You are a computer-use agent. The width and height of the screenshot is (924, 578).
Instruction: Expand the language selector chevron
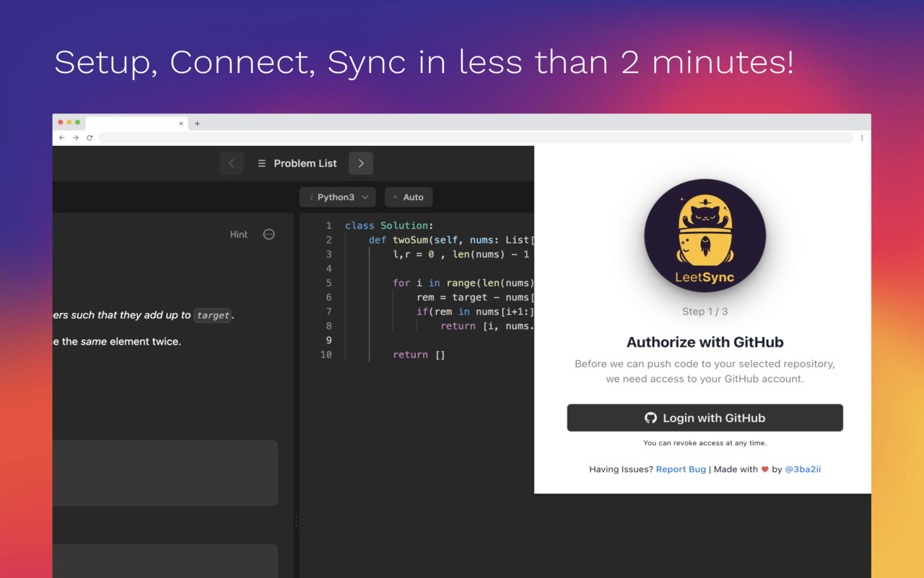366,197
